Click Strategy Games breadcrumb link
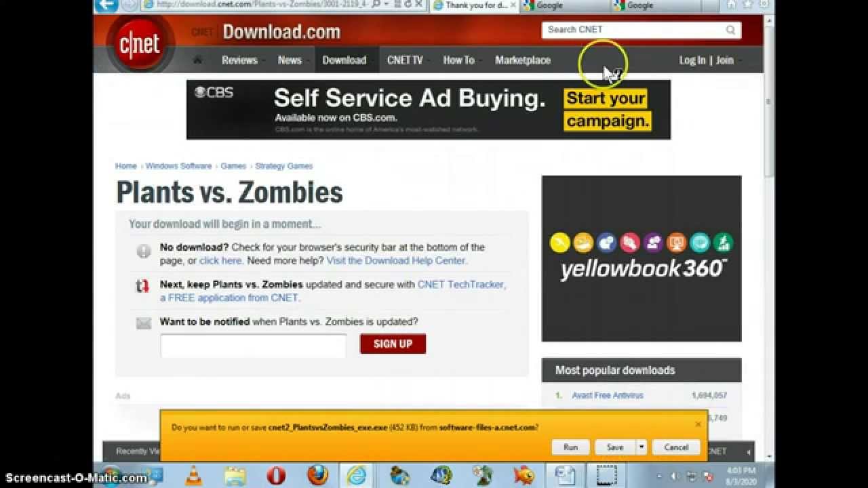Image resolution: width=868 pixels, height=488 pixels. (x=284, y=166)
